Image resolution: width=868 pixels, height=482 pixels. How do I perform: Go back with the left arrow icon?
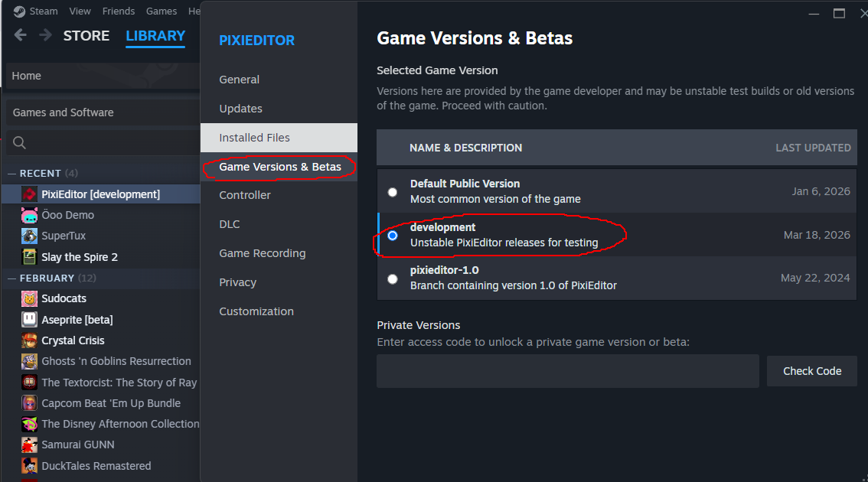tap(21, 35)
